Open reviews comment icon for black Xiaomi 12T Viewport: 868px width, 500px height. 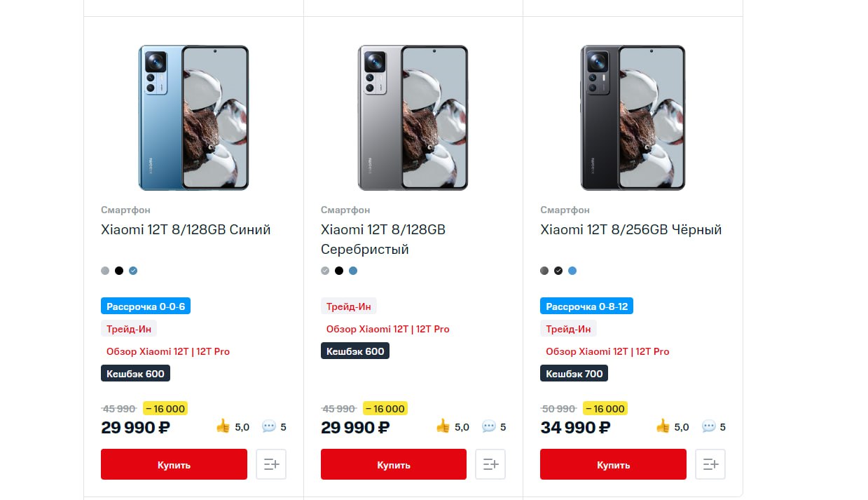tap(709, 426)
